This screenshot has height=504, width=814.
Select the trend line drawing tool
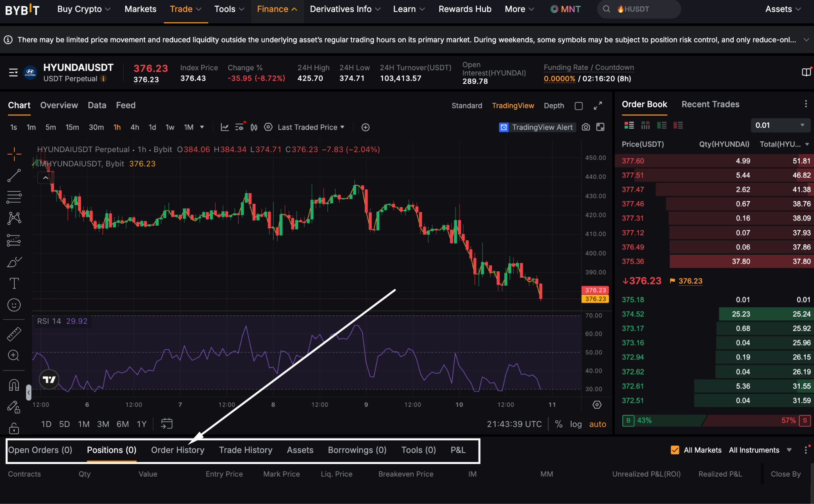(14, 176)
